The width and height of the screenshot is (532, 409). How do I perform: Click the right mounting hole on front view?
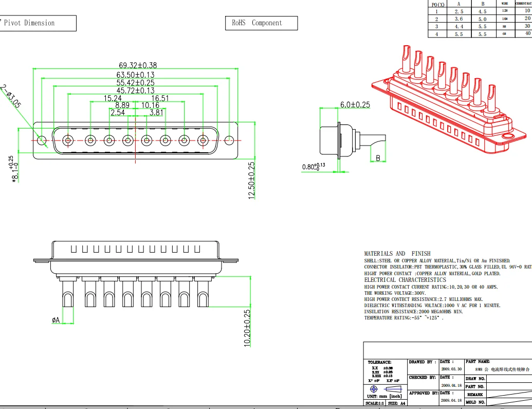230,140
